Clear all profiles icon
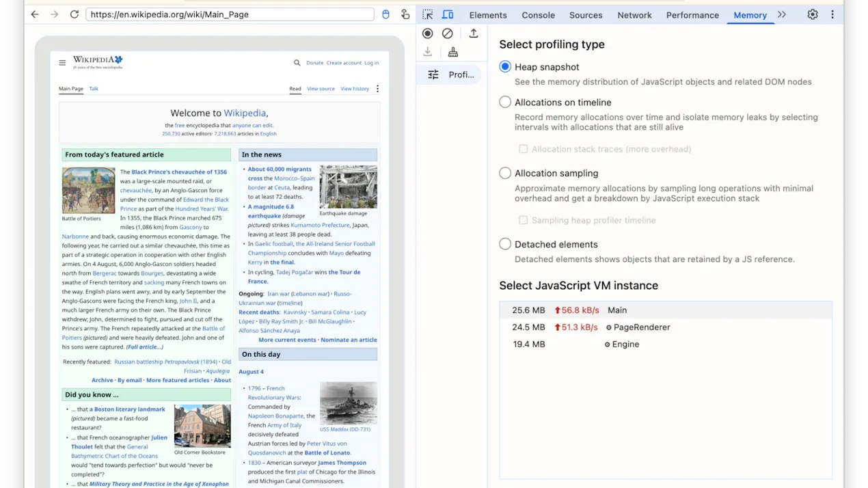Image resolution: width=868 pixels, height=488 pixels. click(x=448, y=33)
